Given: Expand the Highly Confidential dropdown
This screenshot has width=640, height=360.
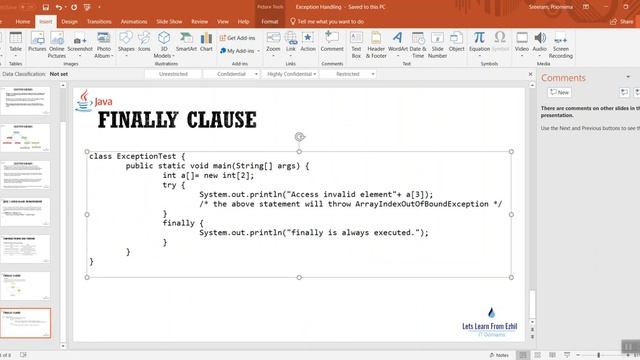Looking at the screenshot, I should 315,74.
